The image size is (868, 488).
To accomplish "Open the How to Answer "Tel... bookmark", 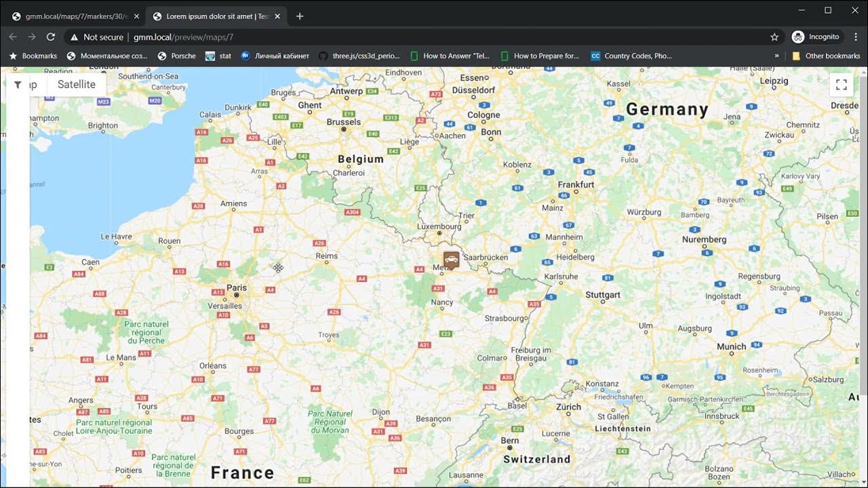I will tap(449, 56).
